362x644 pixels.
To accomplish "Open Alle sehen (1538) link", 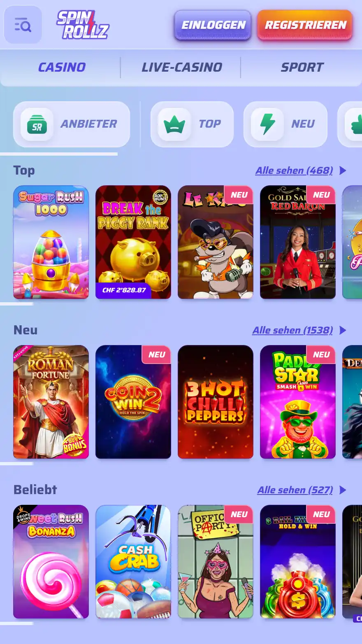I will (x=292, y=330).
